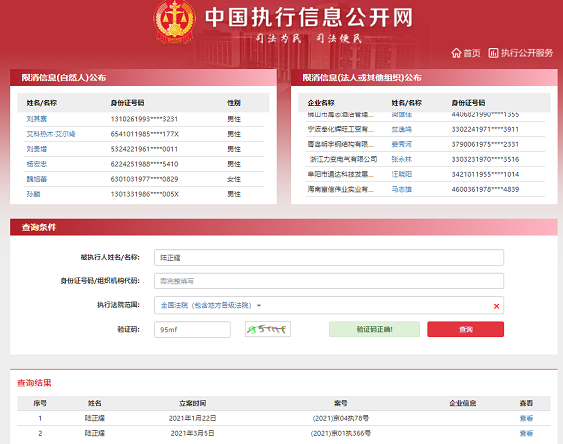
Task: Click 立案时间 column header
Action: point(192,403)
